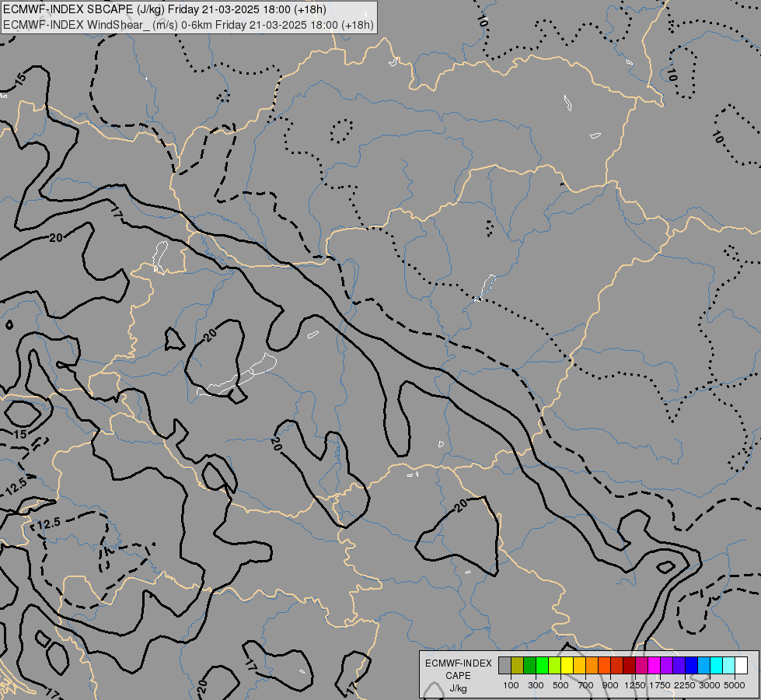The image size is (761, 700).
Task: Click the legend tick label 300
Action: [536, 685]
